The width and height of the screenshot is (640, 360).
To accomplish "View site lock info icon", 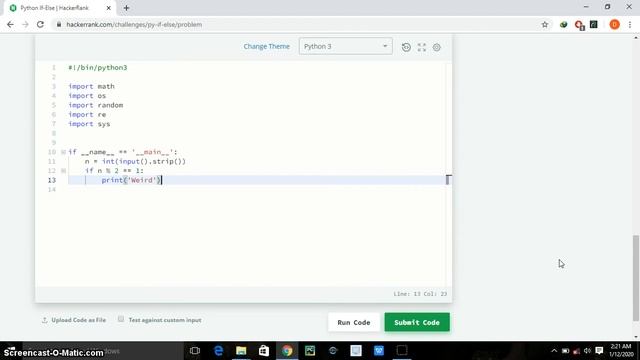I will 59,24.
